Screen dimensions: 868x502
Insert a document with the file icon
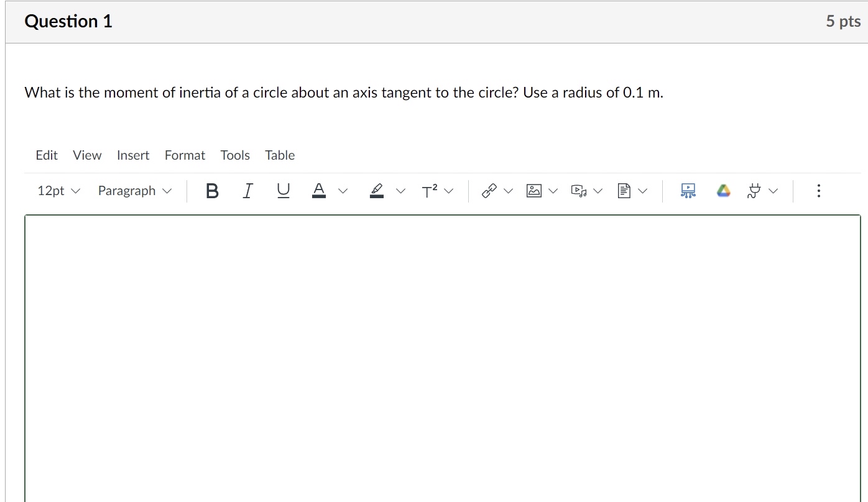point(624,191)
